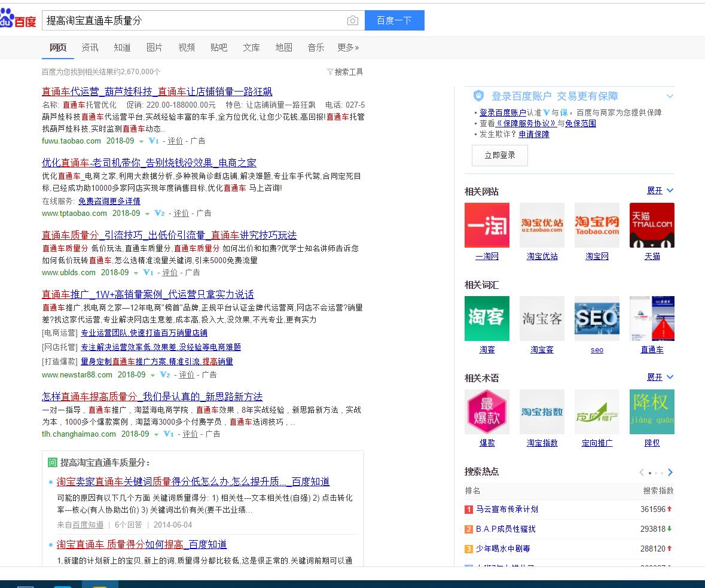Open the 降权 term image
The height and width of the screenshot is (588, 705).
[x=652, y=412]
